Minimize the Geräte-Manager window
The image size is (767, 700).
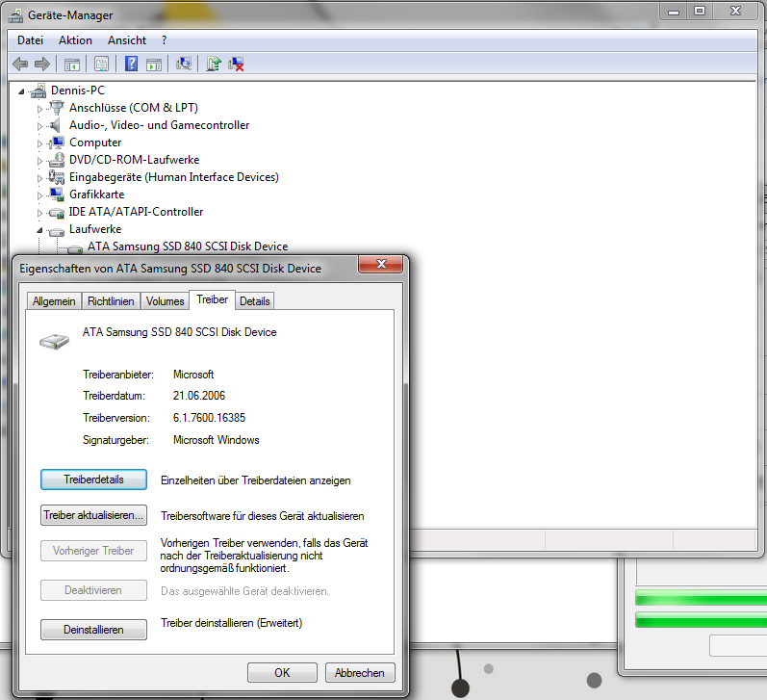[x=674, y=12]
